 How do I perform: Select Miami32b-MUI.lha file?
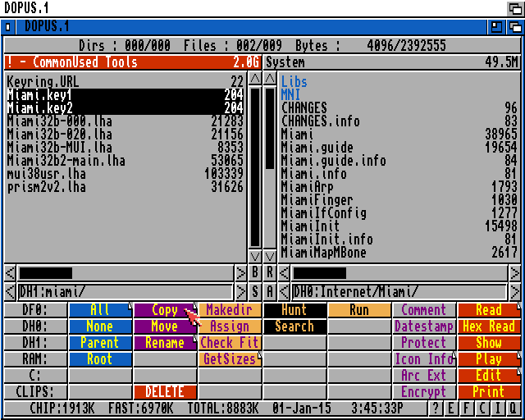pos(126,148)
